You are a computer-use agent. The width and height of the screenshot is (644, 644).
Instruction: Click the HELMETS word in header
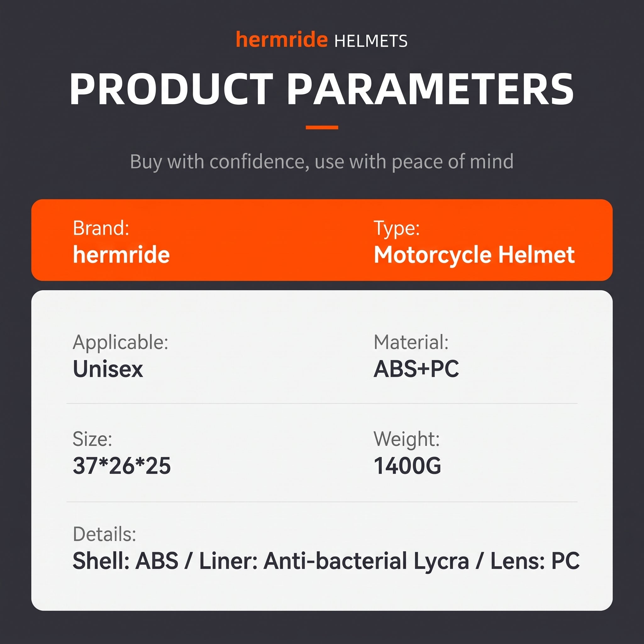tap(371, 41)
